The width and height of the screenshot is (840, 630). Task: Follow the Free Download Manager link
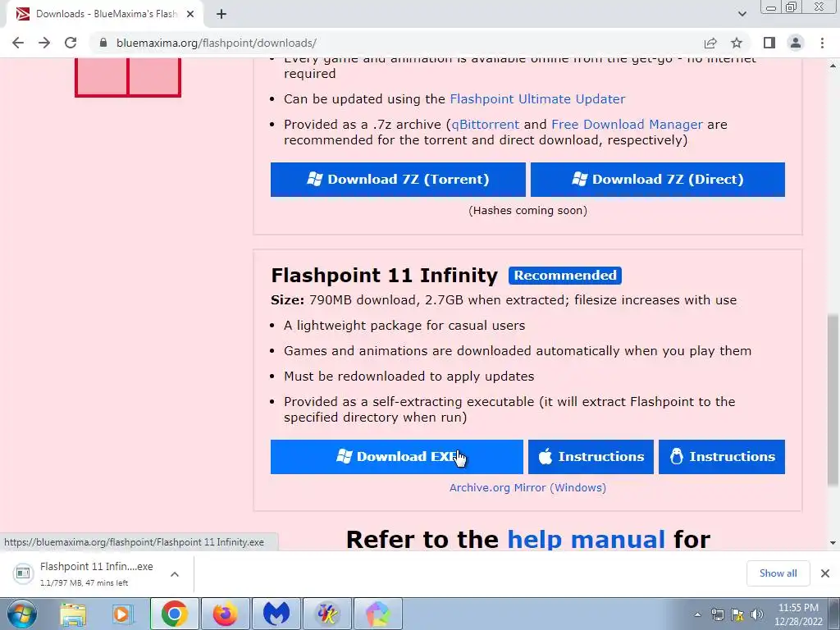click(627, 125)
